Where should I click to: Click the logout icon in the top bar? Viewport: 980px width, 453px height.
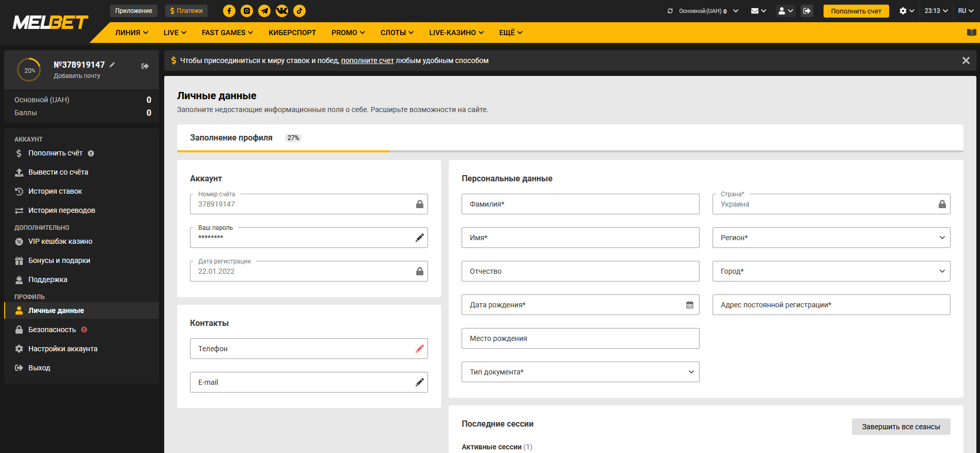point(807,11)
